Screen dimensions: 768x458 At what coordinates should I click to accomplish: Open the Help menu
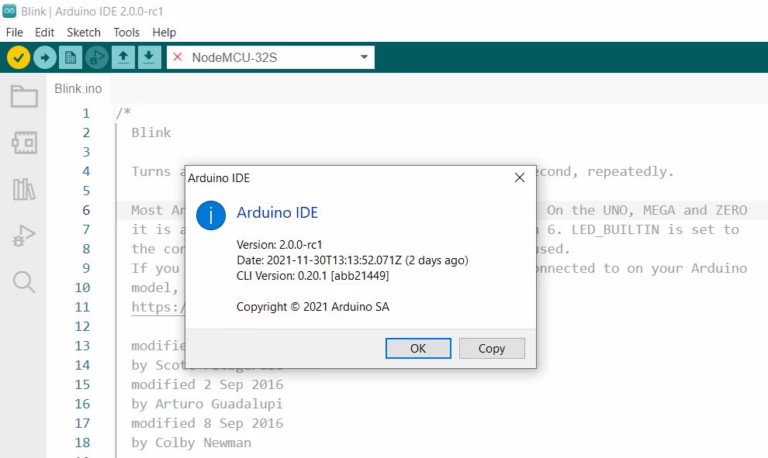(x=164, y=32)
